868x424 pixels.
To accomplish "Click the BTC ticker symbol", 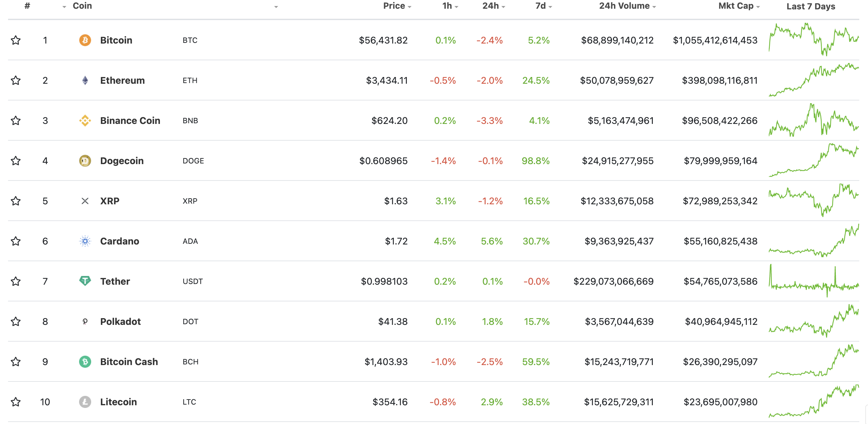I will [190, 40].
